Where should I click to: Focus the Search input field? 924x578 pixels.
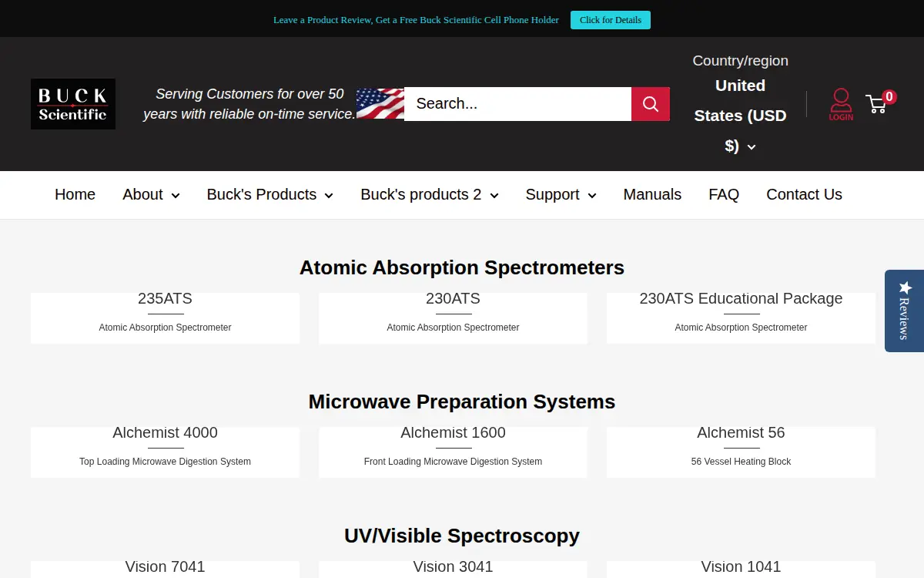click(x=517, y=104)
